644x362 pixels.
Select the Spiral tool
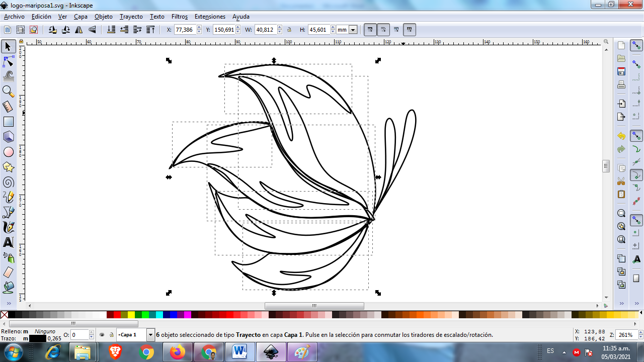pos(8,182)
